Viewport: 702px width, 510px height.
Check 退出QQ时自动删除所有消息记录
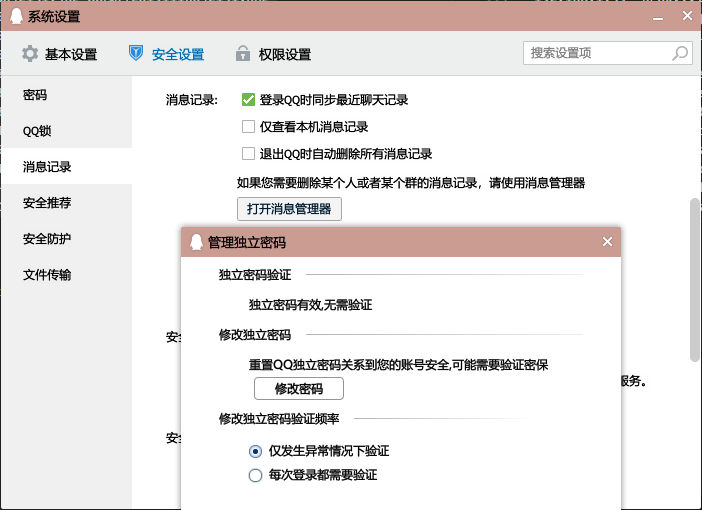[248, 154]
